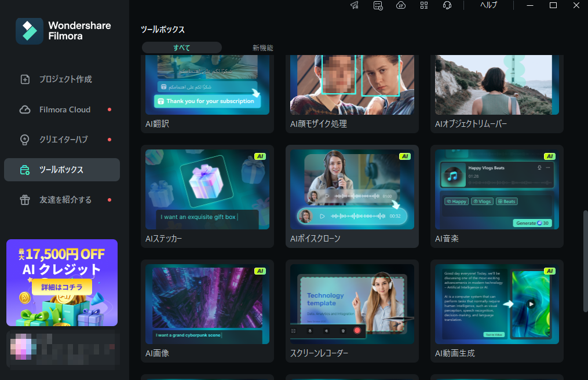This screenshot has width=588, height=380.
Task: Open プロジェクト作成 in the sidebar
Action: 62,79
